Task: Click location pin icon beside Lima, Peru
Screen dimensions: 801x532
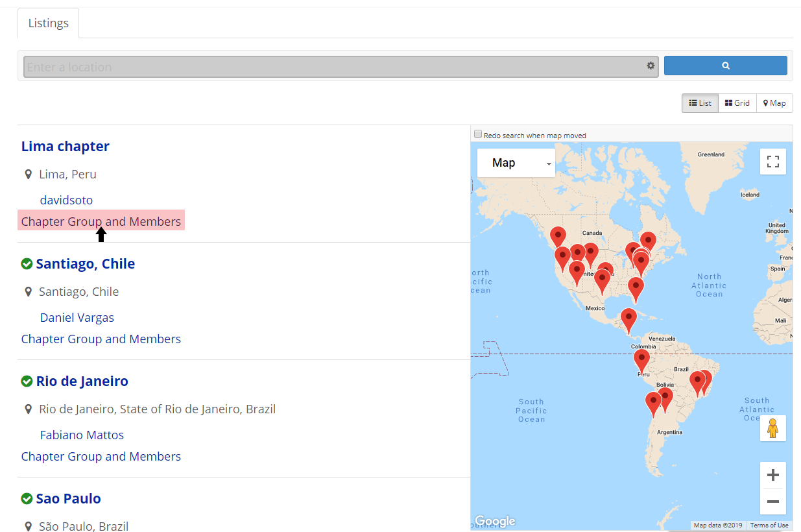Action: point(28,175)
